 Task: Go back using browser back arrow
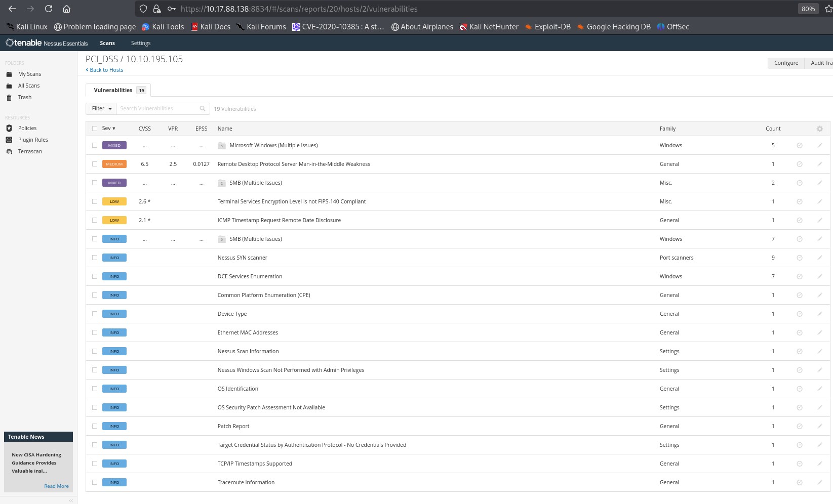point(12,9)
